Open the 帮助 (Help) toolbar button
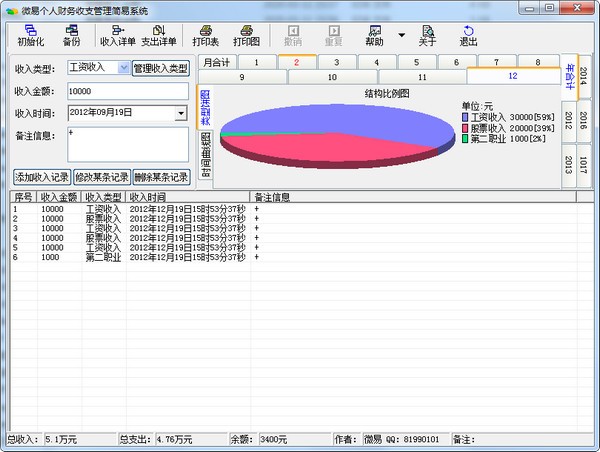 click(x=374, y=35)
